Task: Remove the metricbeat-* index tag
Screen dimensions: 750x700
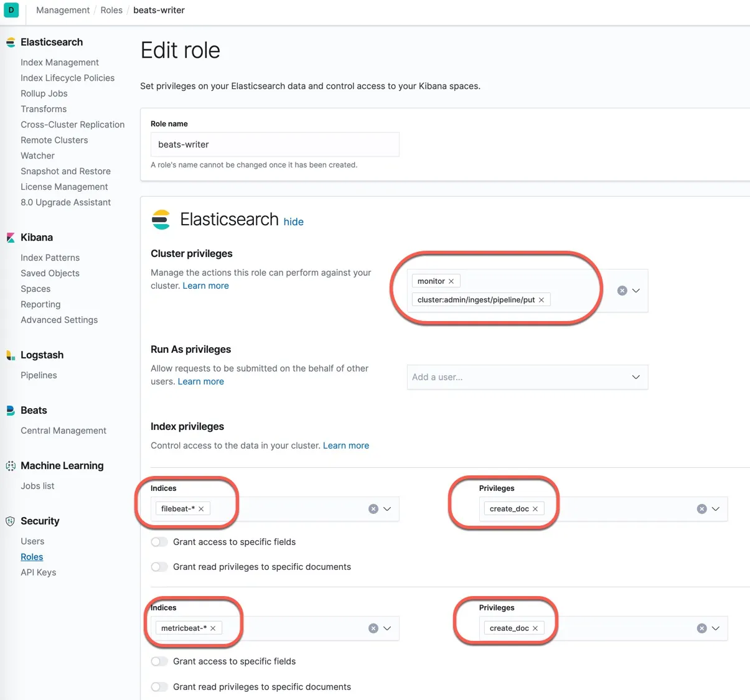Action: (213, 628)
